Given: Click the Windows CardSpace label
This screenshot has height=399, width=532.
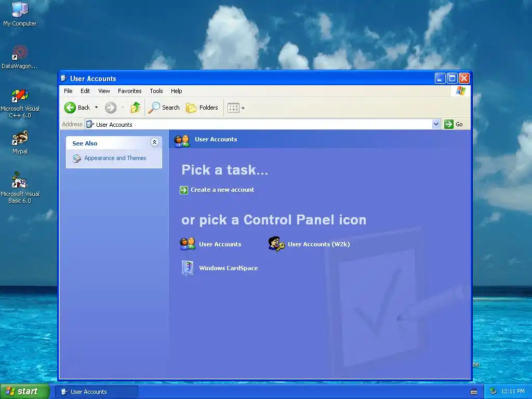Looking at the screenshot, I should point(229,268).
